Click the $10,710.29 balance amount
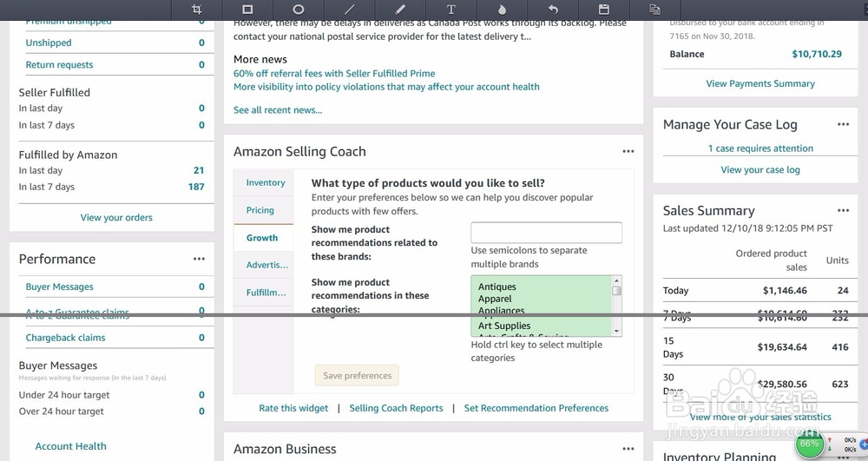 click(817, 54)
